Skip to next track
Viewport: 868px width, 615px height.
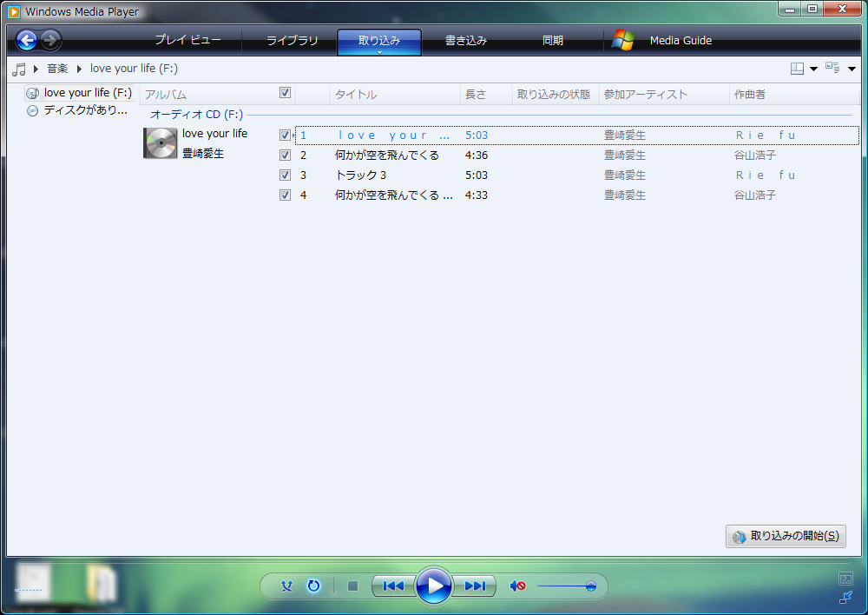point(475,585)
